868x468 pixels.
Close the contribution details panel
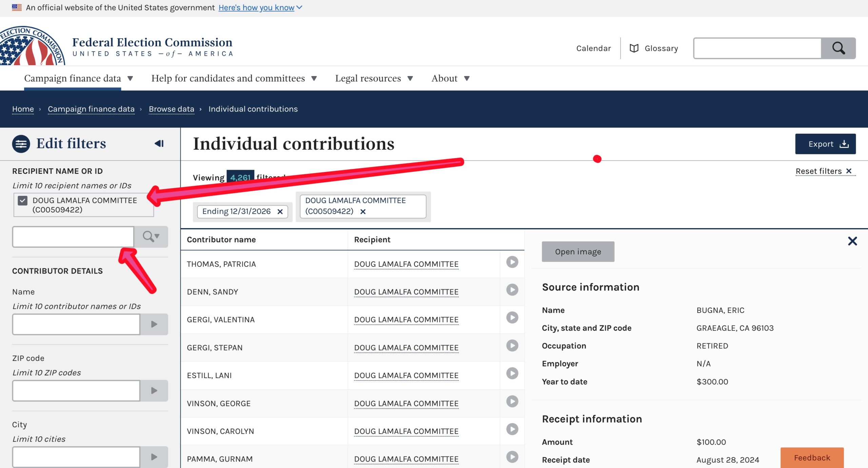coord(852,241)
